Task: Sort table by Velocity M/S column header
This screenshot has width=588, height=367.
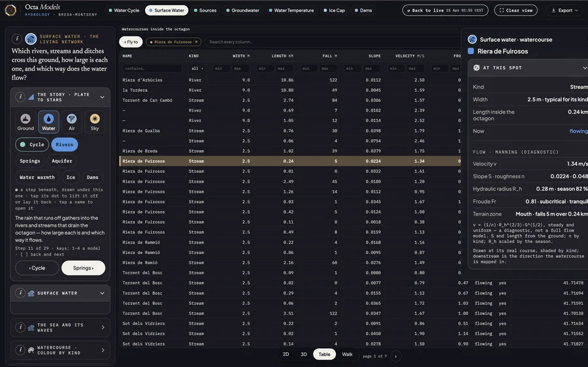Action: (x=410, y=56)
